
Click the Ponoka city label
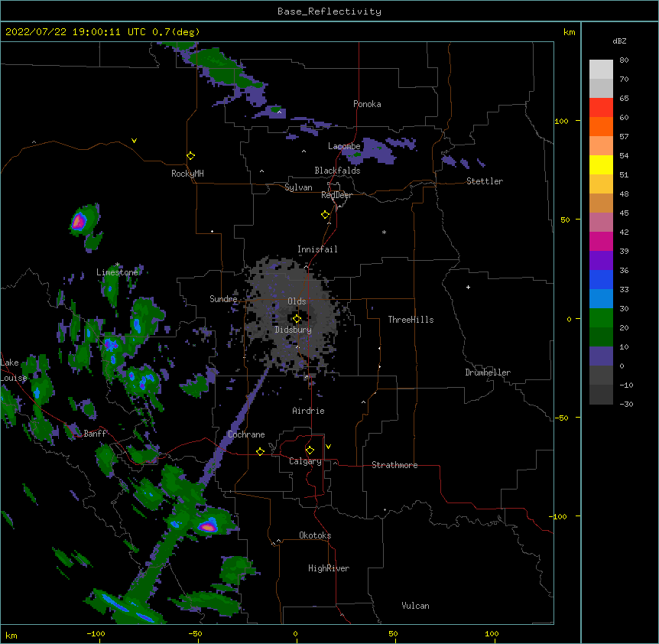(367, 104)
